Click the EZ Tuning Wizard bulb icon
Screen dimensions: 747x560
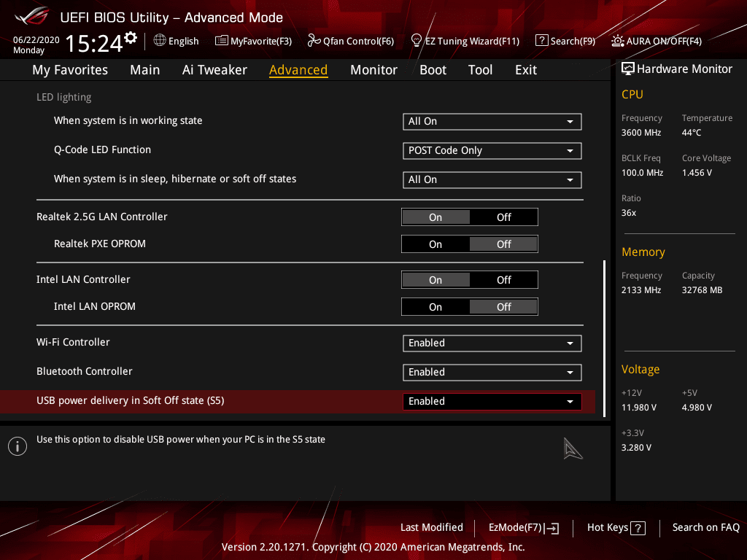coord(417,41)
